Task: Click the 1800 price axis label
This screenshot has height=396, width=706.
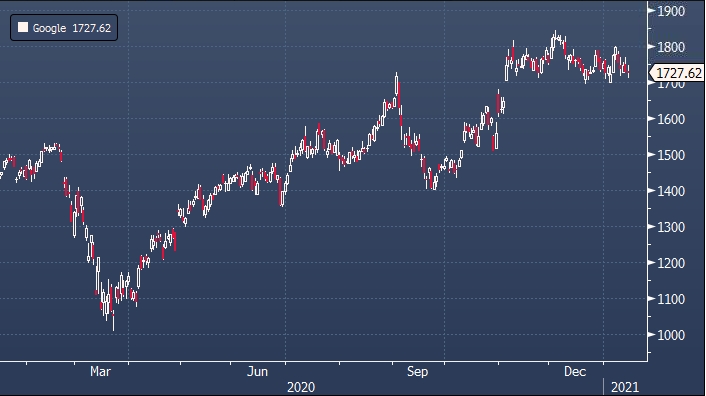Action: click(671, 47)
